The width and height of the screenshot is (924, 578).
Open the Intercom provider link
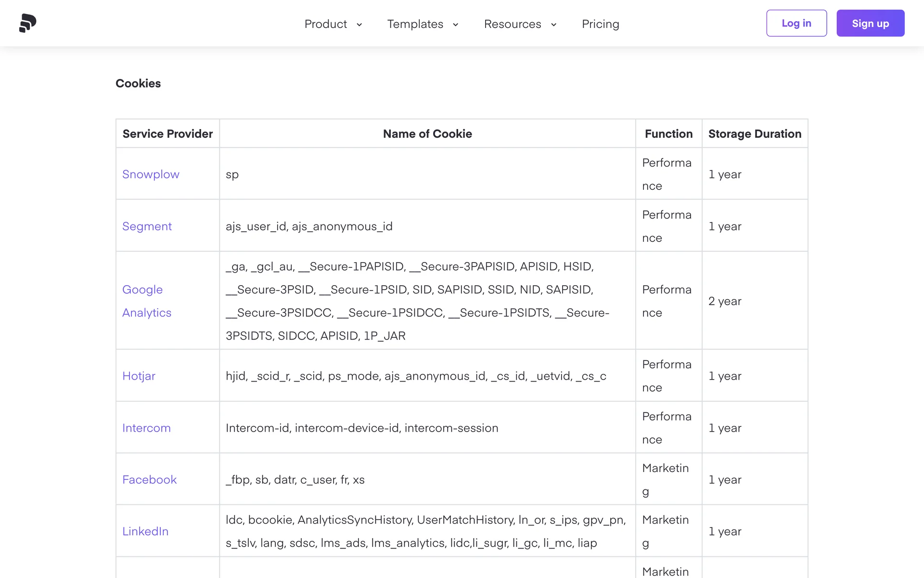pos(146,428)
